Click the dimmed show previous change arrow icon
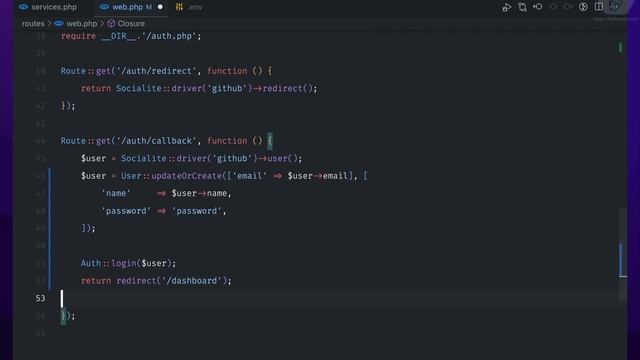The image size is (640, 360). [553, 7]
